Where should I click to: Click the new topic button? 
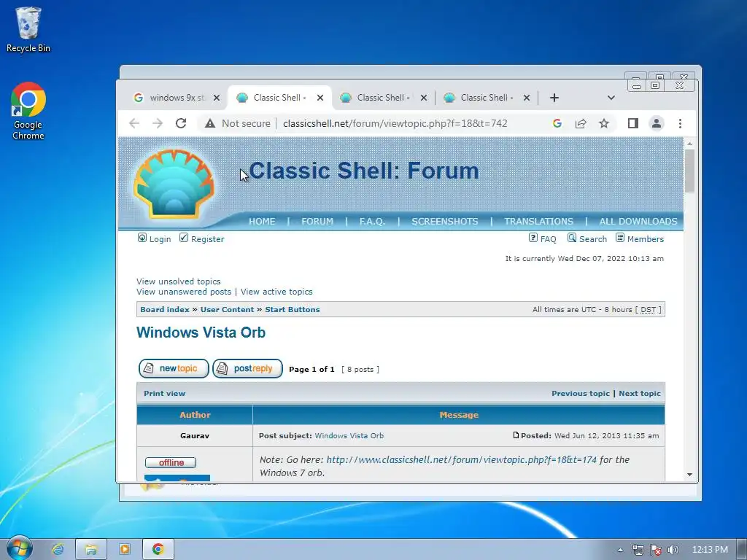[x=174, y=368]
